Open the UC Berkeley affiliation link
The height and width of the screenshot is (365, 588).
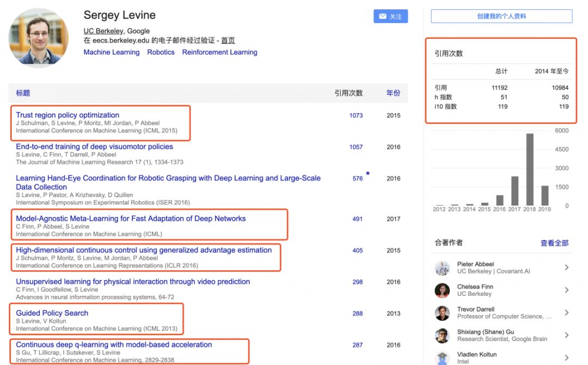pyautogui.click(x=103, y=31)
